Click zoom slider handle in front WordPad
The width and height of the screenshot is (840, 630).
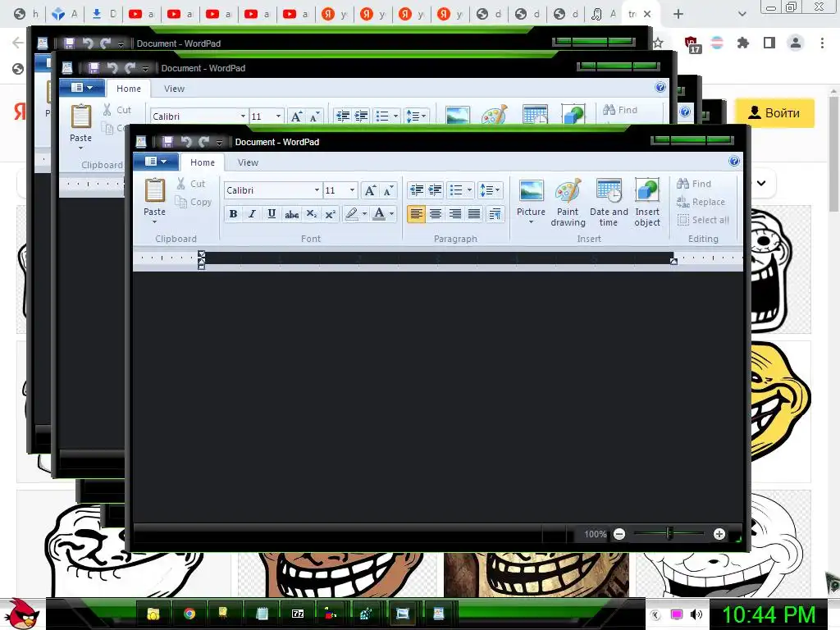(669, 533)
